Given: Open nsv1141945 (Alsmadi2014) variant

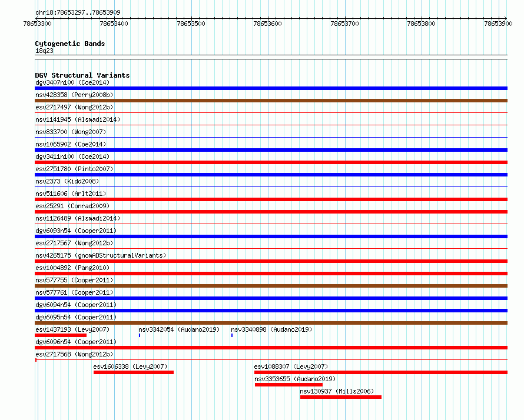Looking at the screenshot, I should [78, 119].
